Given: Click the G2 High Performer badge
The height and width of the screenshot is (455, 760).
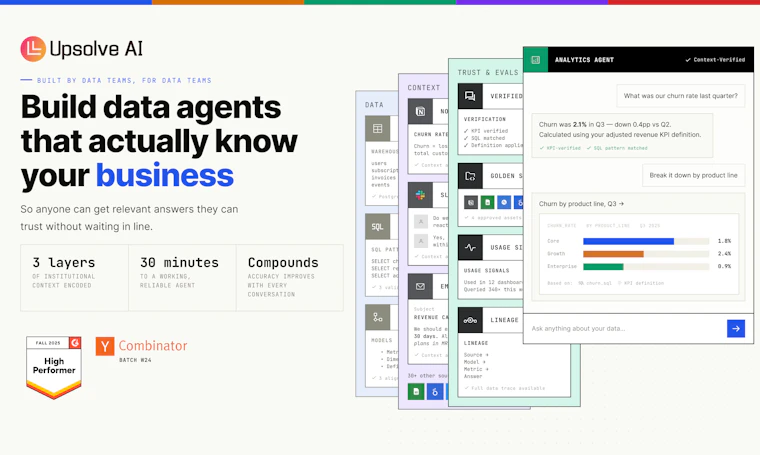Looking at the screenshot, I should tap(54, 367).
